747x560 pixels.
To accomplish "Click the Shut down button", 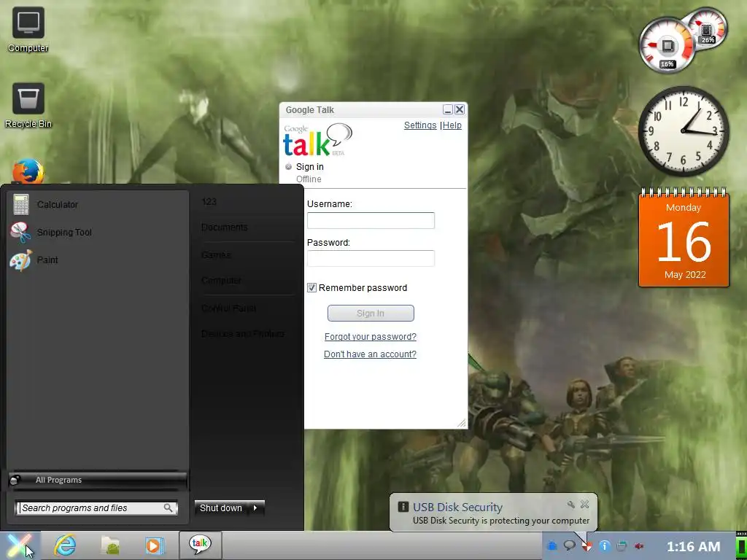I will click(222, 508).
